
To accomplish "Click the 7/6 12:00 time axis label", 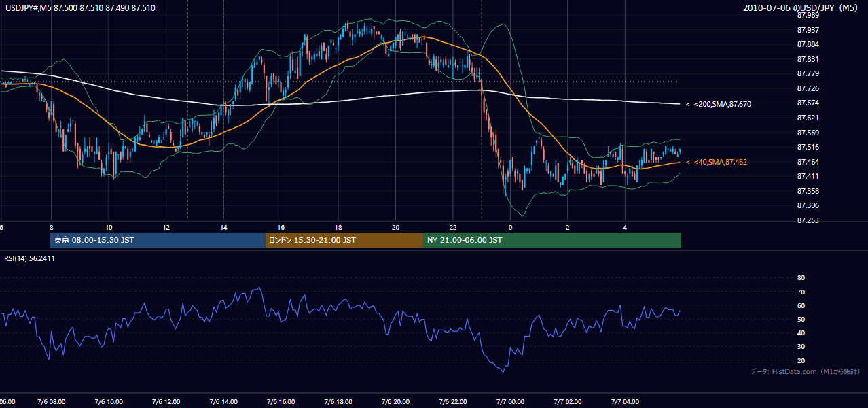I will click(x=166, y=402).
